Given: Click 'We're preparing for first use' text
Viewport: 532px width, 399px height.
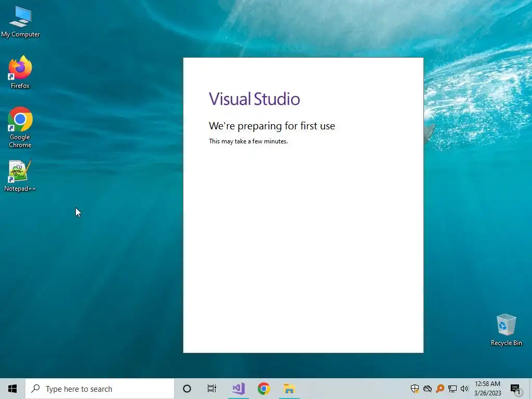Looking at the screenshot, I should point(272,126).
